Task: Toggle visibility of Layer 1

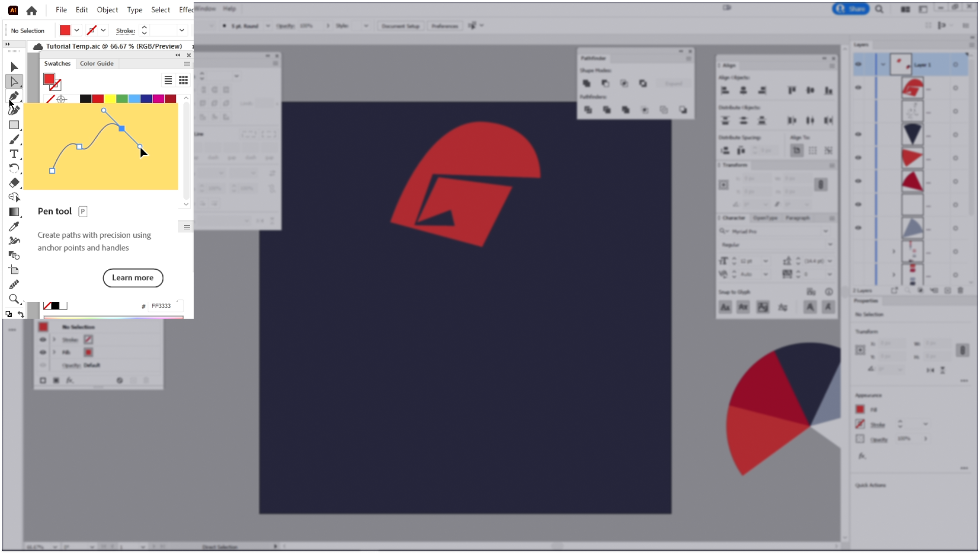Action: [x=859, y=65]
